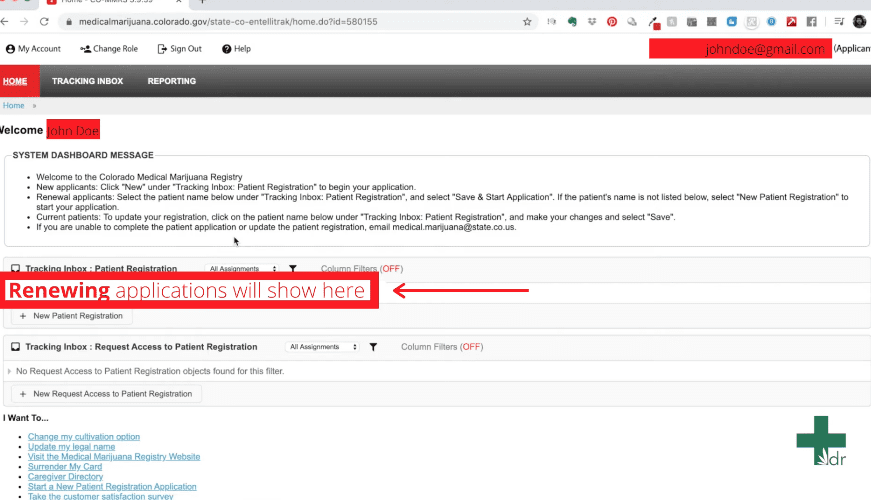Click the Sign Out door icon
This screenshot has height=500, width=871.
click(162, 49)
